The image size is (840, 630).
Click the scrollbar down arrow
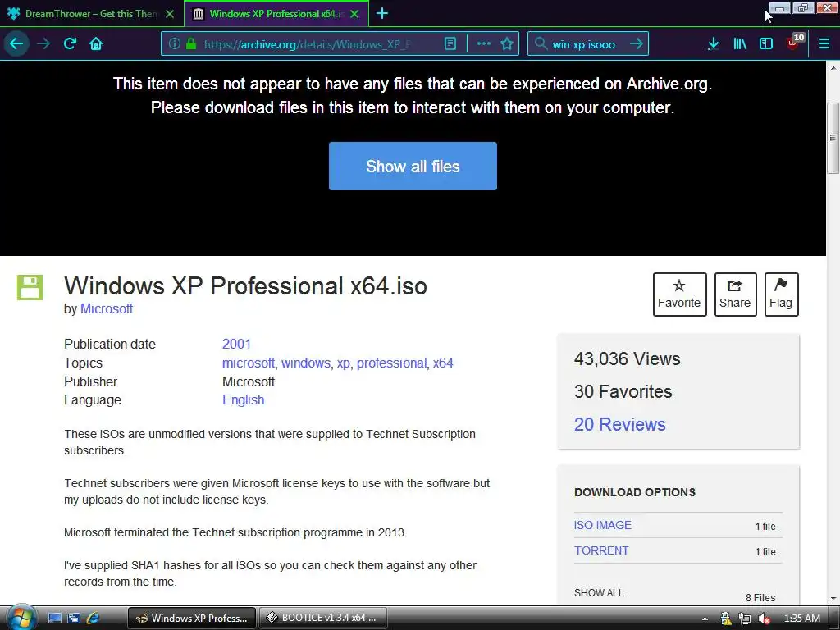pyautogui.click(x=833, y=598)
